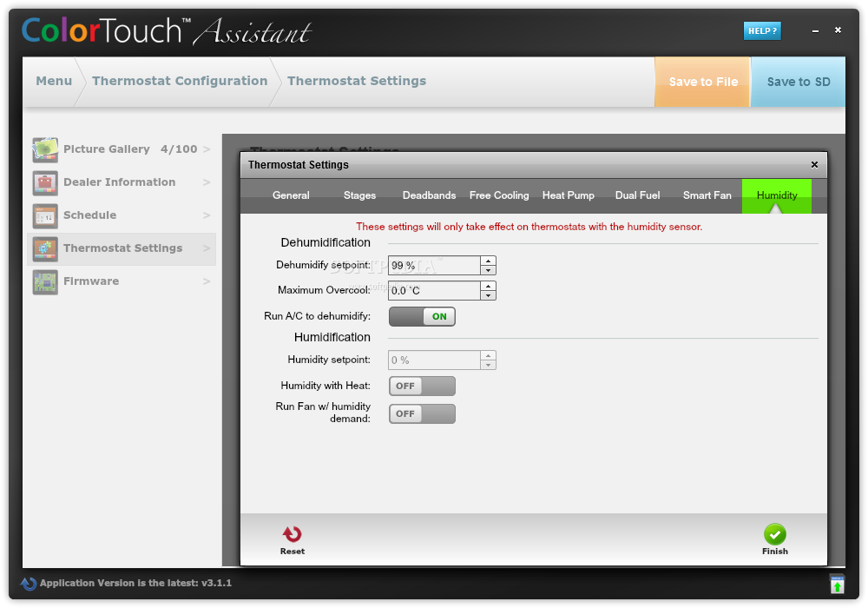The height and width of the screenshot is (608, 868).
Task: Click Thermostat Settings breadcrumb
Action: [357, 81]
